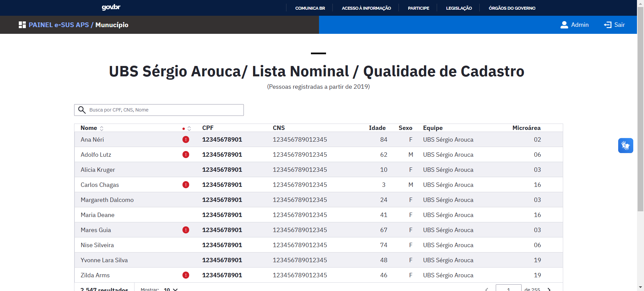Click the Sair logout label
The image size is (644, 291).
[x=620, y=25]
